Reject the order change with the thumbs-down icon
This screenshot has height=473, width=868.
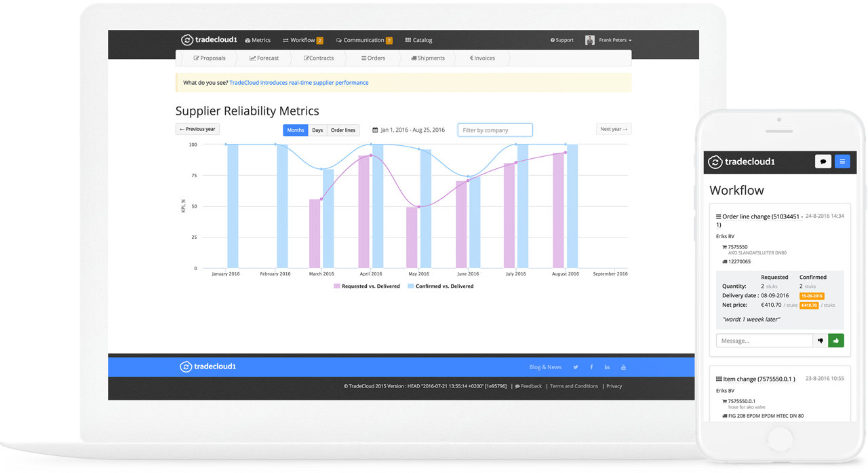click(820, 340)
